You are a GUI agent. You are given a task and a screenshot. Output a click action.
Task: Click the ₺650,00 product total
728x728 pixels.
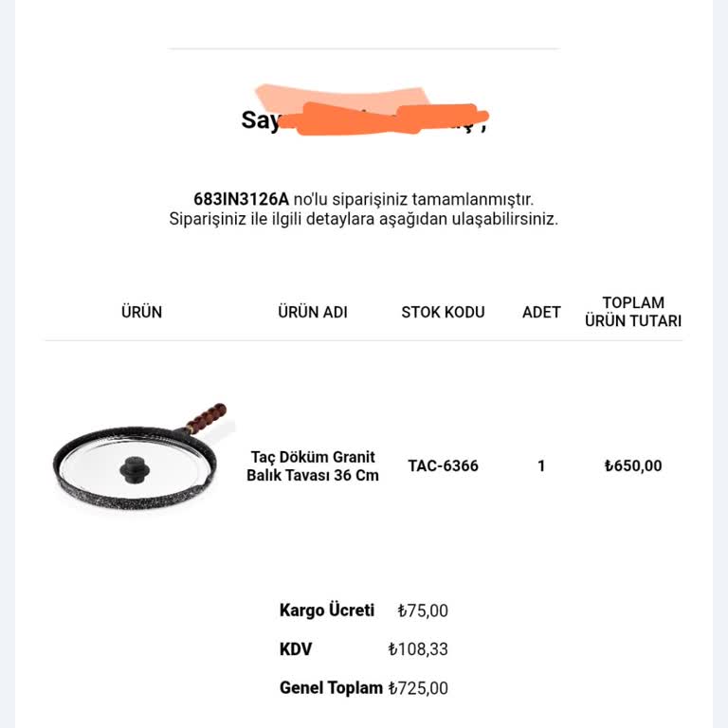coord(632,465)
